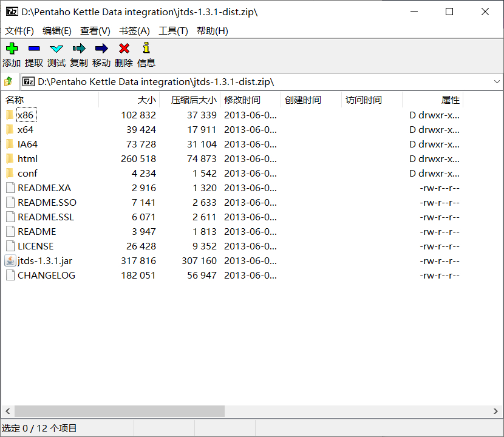Expand the address path dropdown arrow
This screenshot has width=504, height=437.
click(497, 81)
